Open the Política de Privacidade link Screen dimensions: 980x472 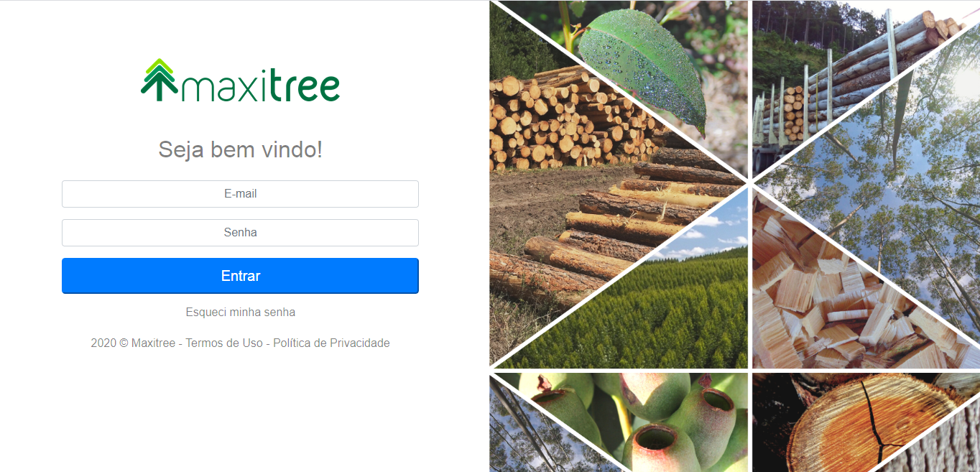click(x=331, y=343)
